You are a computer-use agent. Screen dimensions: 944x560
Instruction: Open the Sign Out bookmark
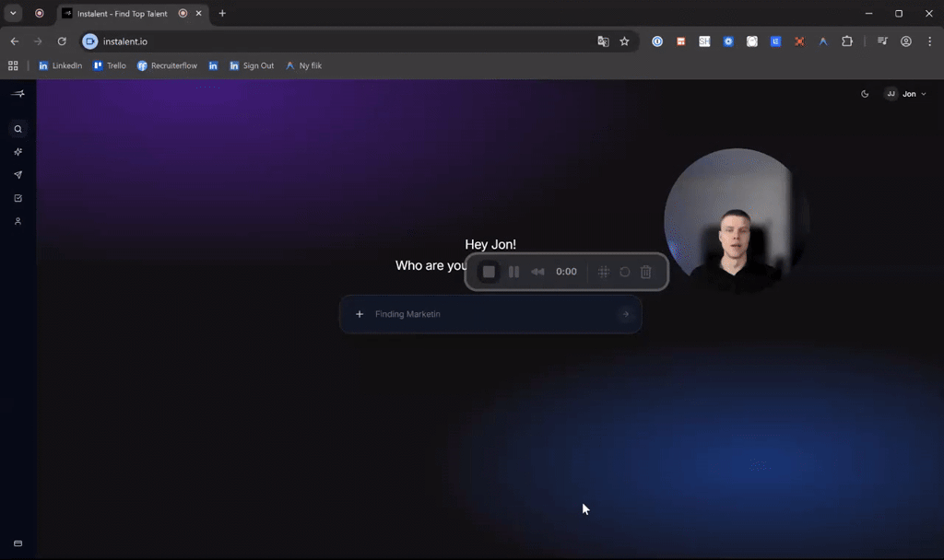tap(252, 65)
